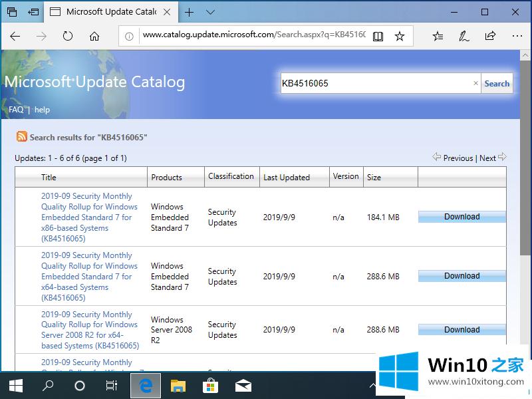Click the scrollbar up arrow

click(525, 55)
